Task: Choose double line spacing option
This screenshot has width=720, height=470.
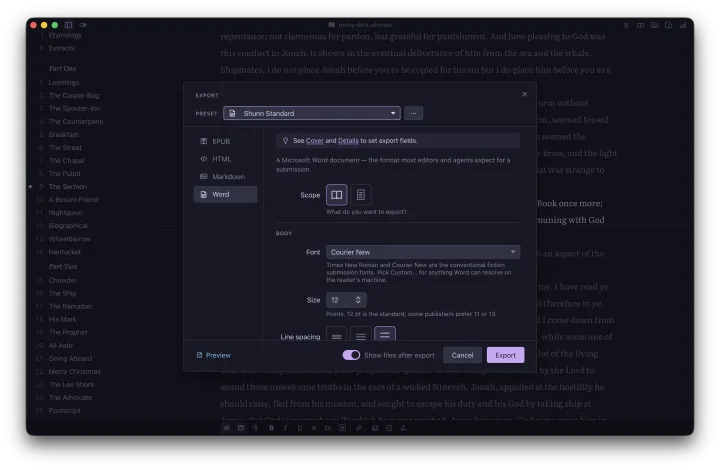Action: click(385, 335)
